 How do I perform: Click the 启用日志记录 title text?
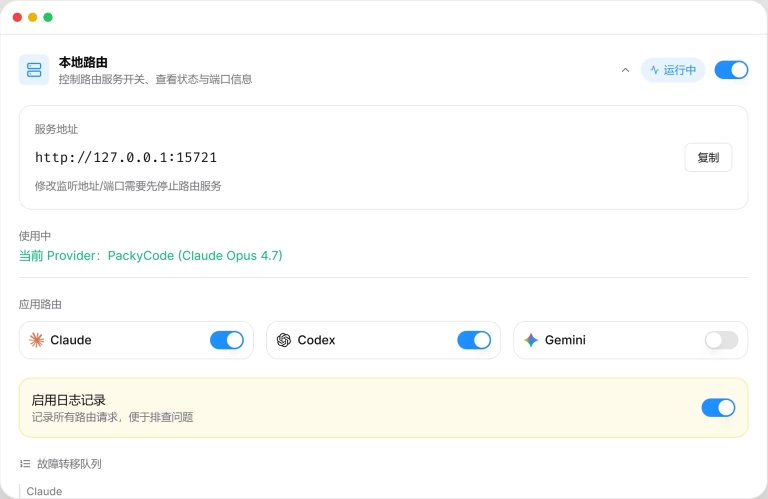(x=69, y=400)
